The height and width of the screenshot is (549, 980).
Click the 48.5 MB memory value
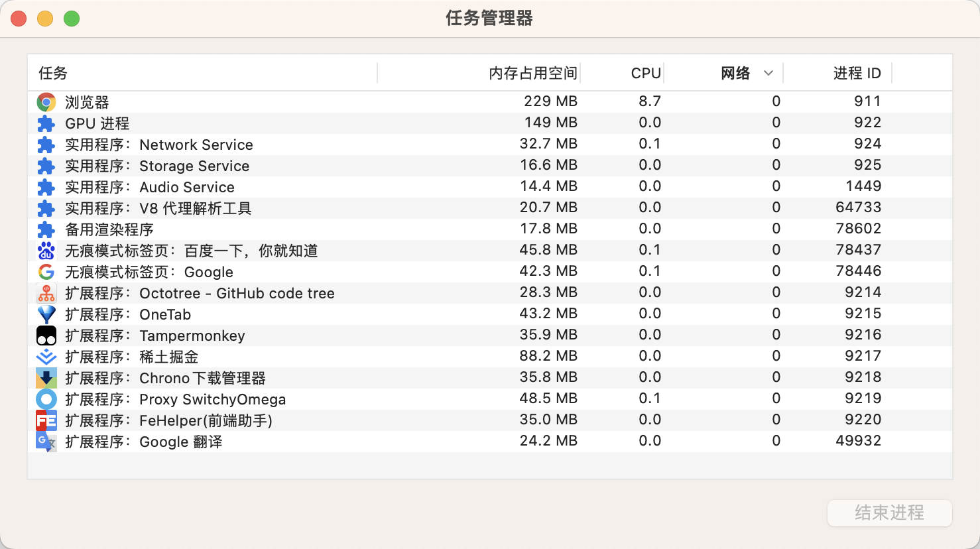coord(548,398)
